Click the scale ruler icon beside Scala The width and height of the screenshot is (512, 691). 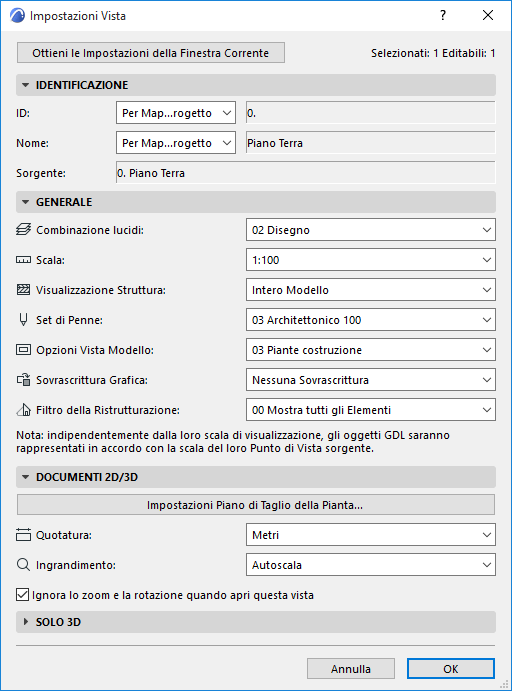(x=23, y=260)
